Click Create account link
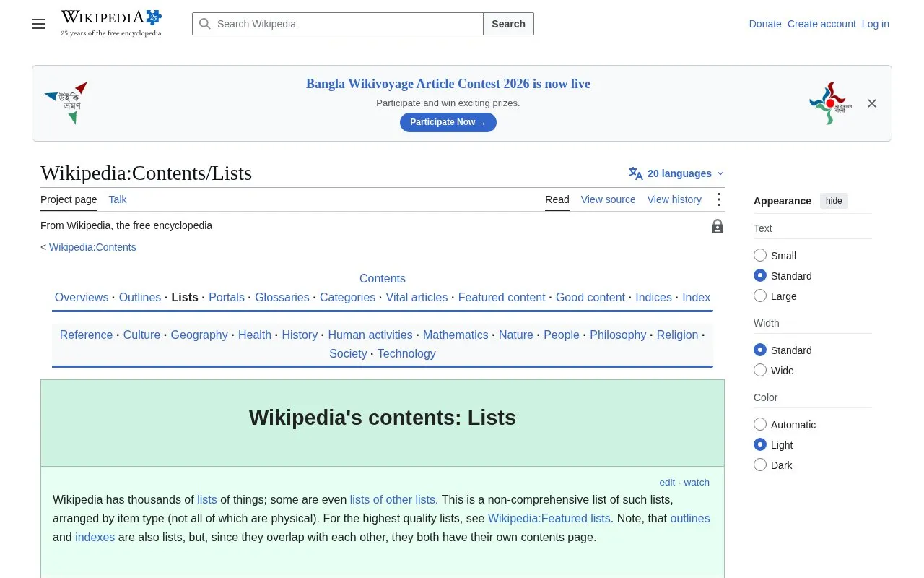 pos(821,24)
